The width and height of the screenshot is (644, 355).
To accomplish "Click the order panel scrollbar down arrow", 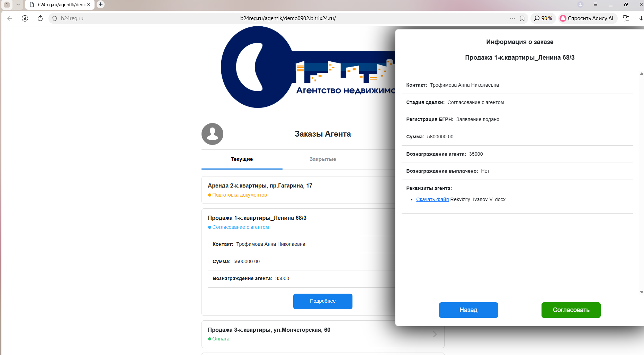I will [x=642, y=292].
